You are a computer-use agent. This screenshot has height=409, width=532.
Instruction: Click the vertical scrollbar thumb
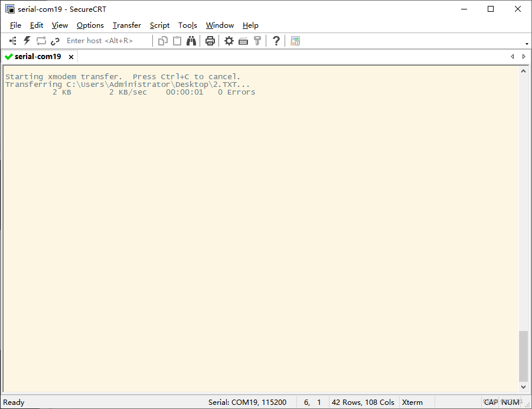coord(523,356)
